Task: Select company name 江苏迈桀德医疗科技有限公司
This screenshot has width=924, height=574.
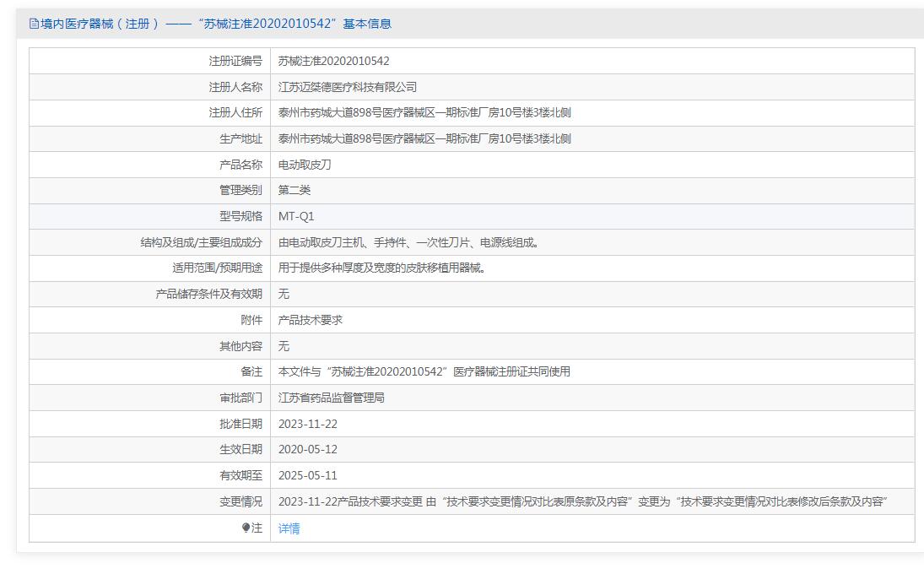Action: [x=348, y=87]
